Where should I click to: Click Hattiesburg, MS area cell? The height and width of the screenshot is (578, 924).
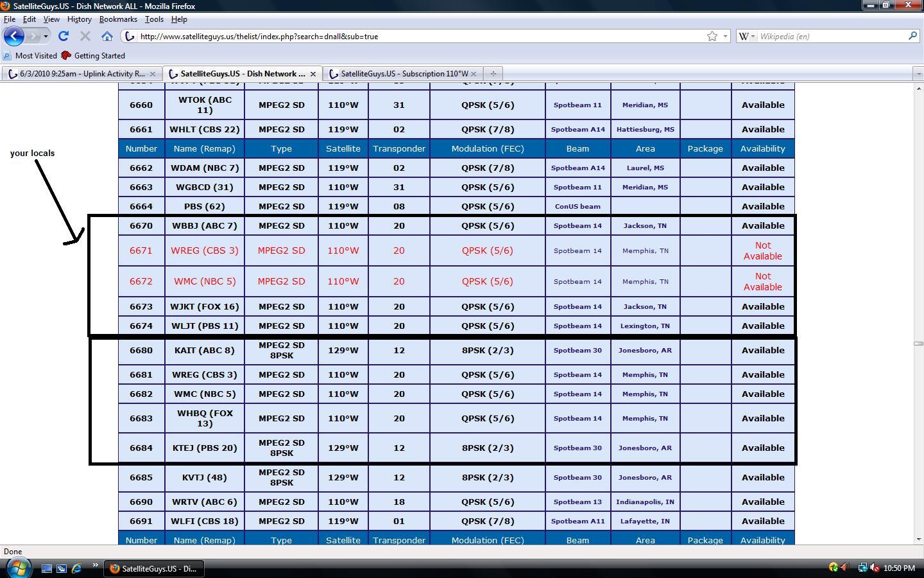[x=646, y=129]
